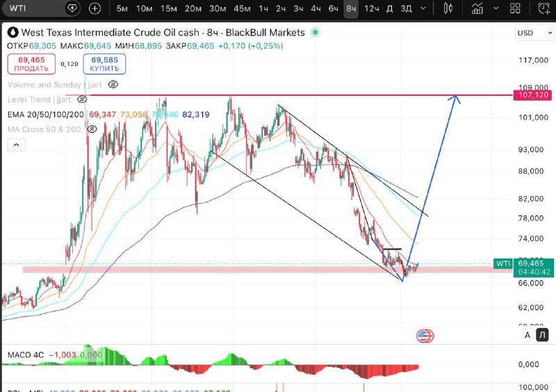Open the USD currency dropdown
Image resolution: width=556 pixels, height=392 pixels.
click(534, 33)
